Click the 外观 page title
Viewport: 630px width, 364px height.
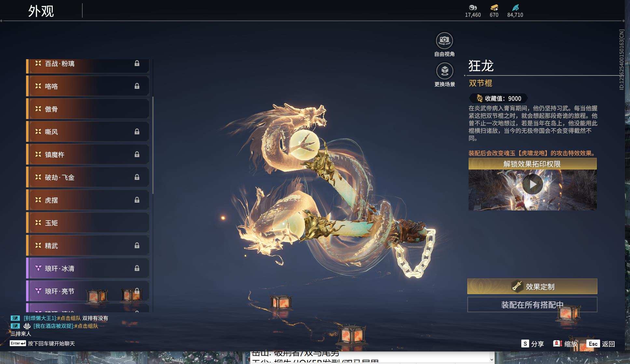pos(41,11)
